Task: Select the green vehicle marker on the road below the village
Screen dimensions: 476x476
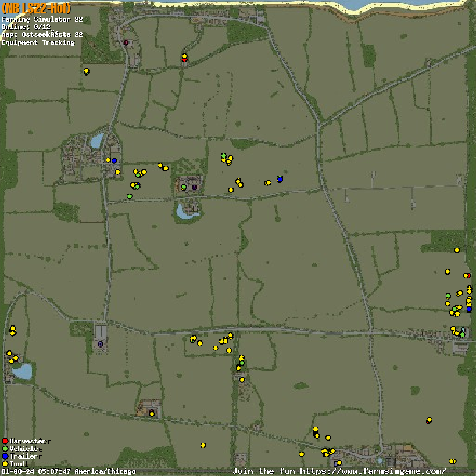Action: tap(130, 196)
